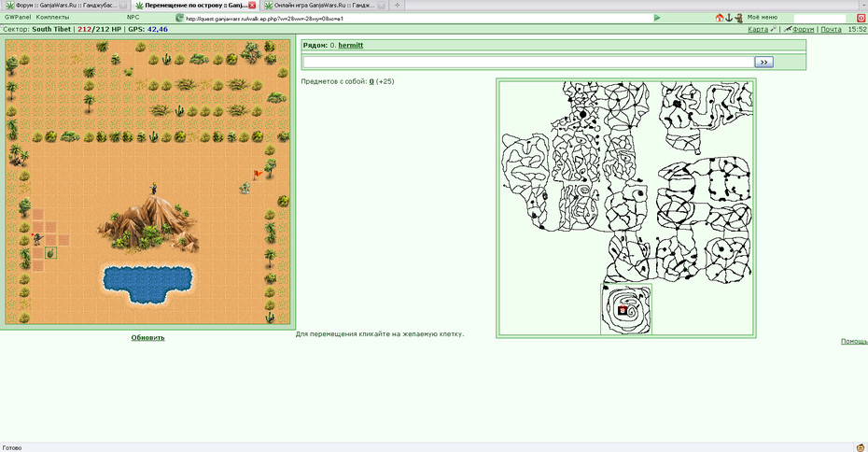868x452 pixels.
Task: Open the Помощь help link
Action: [x=854, y=341]
